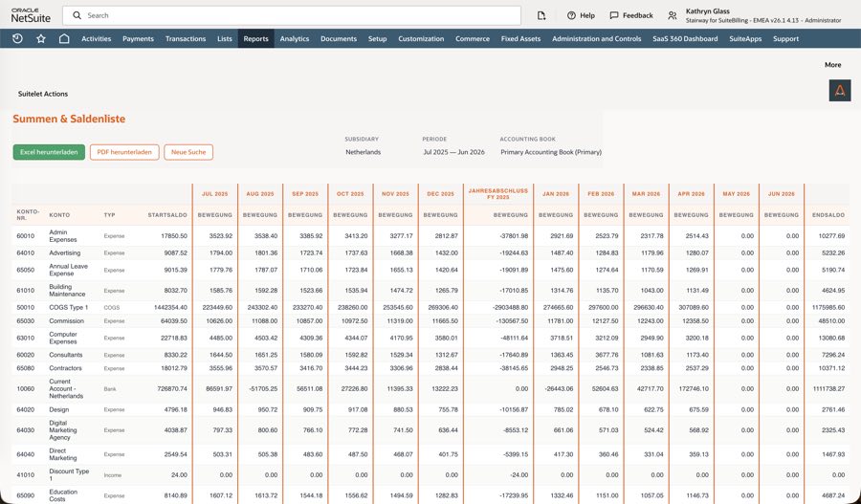Click the Subsidiary value Netherlands
The width and height of the screenshot is (861, 504).
click(363, 152)
